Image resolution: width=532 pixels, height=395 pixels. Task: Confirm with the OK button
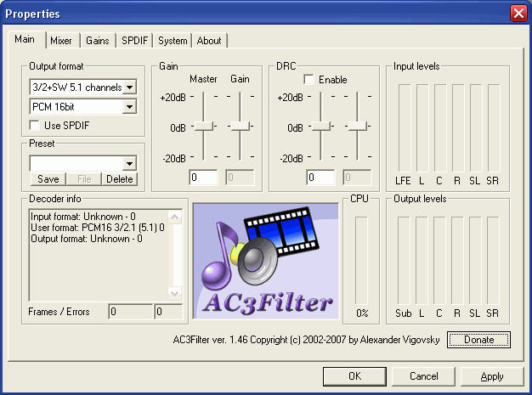354,376
